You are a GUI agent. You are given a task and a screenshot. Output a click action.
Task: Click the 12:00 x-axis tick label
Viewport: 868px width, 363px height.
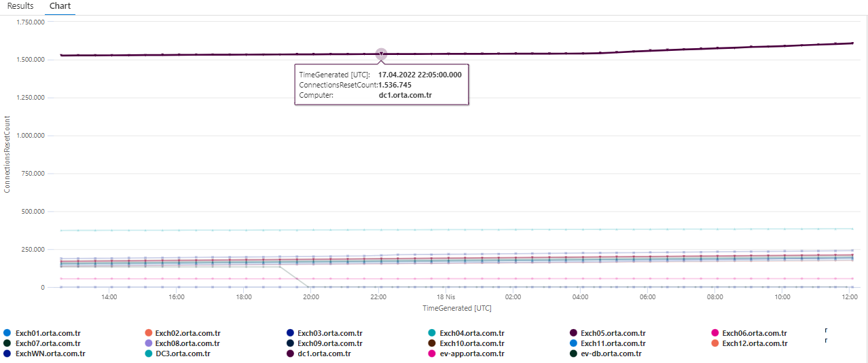pyautogui.click(x=849, y=297)
